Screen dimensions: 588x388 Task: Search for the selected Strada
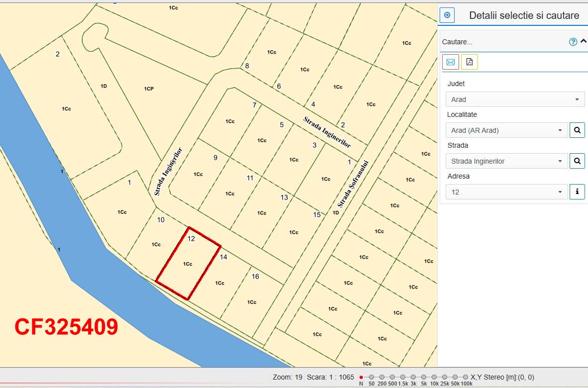tap(577, 161)
